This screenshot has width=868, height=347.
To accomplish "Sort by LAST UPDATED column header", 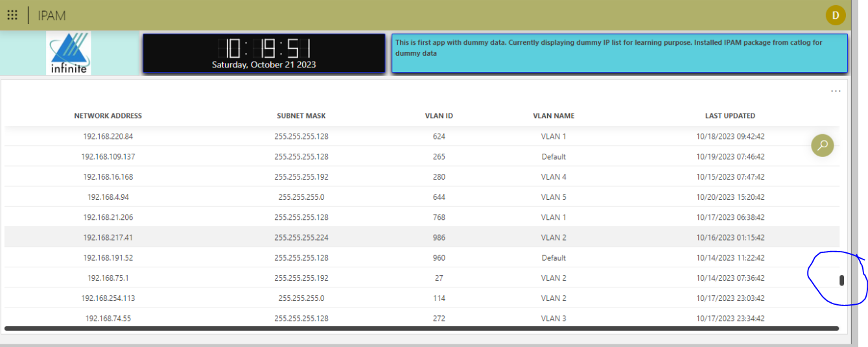I will pyautogui.click(x=730, y=116).
